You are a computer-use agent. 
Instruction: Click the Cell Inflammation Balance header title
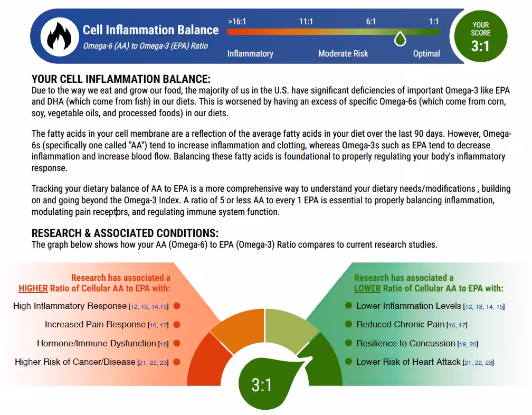pyautogui.click(x=150, y=30)
